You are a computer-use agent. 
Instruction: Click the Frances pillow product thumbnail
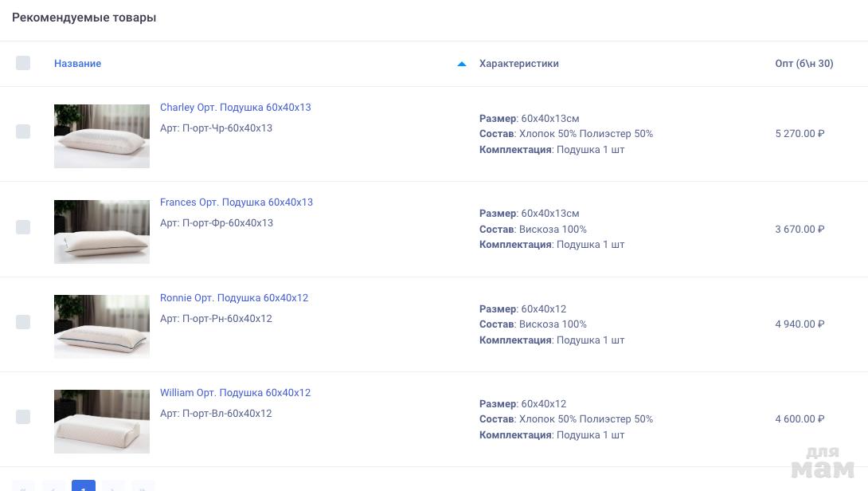[x=102, y=231]
